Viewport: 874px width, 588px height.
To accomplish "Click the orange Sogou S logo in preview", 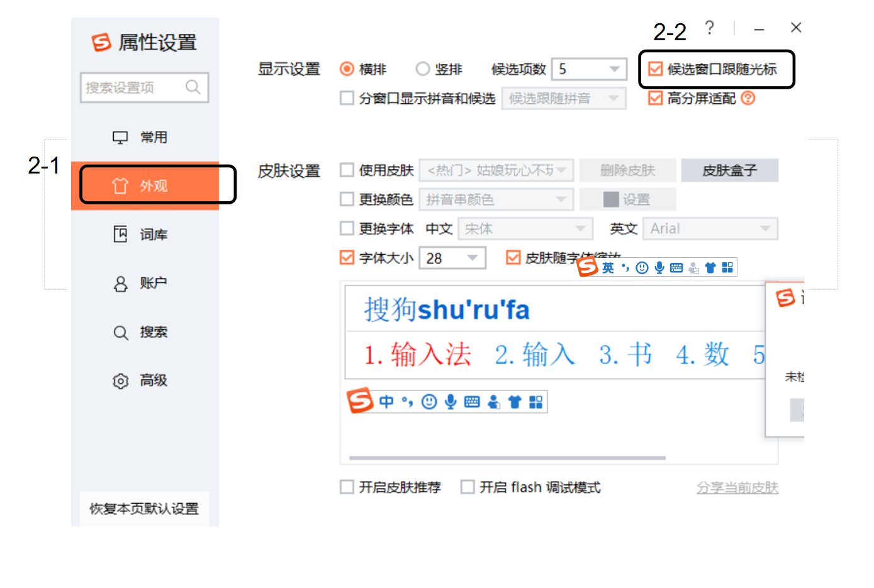I will point(361,401).
